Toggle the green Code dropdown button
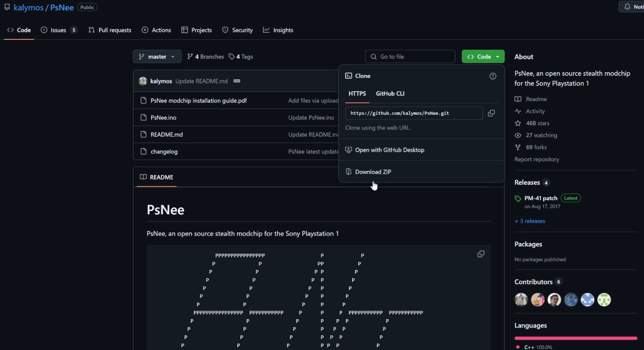 [x=483, y=56]
